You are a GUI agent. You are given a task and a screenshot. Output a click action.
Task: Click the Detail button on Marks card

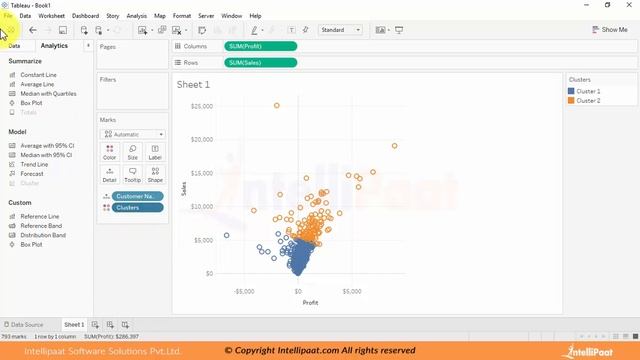coord(109,175)
